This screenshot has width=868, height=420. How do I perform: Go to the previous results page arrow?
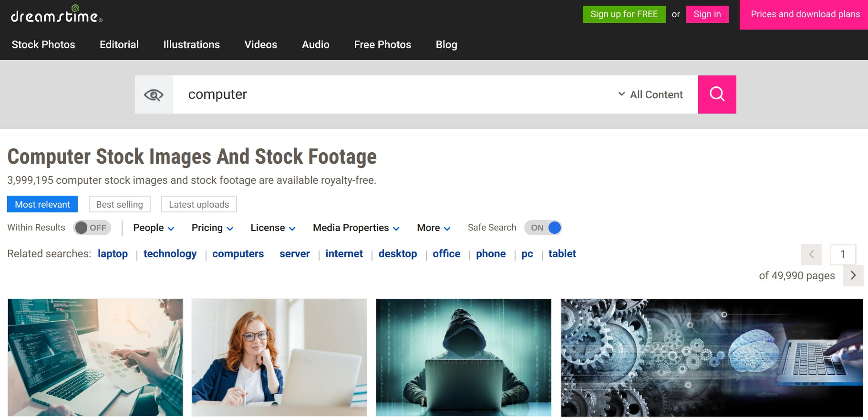(811, 254)
